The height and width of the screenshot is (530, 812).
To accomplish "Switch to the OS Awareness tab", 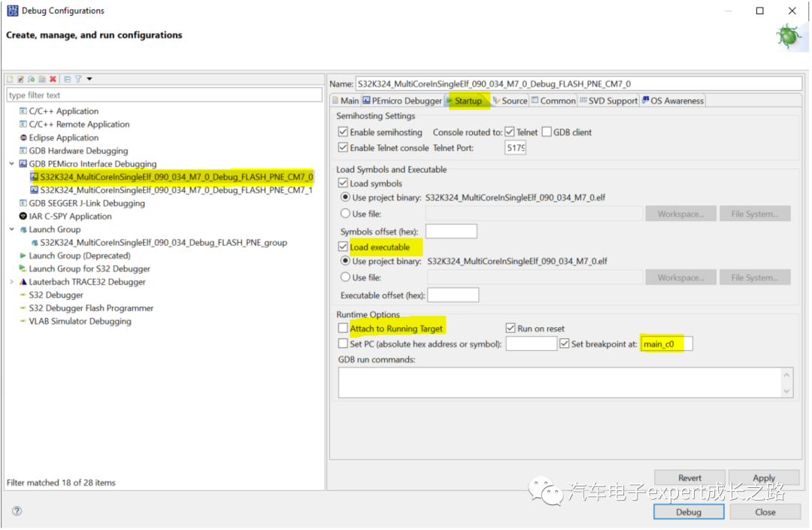I will (x=673, y=101).
